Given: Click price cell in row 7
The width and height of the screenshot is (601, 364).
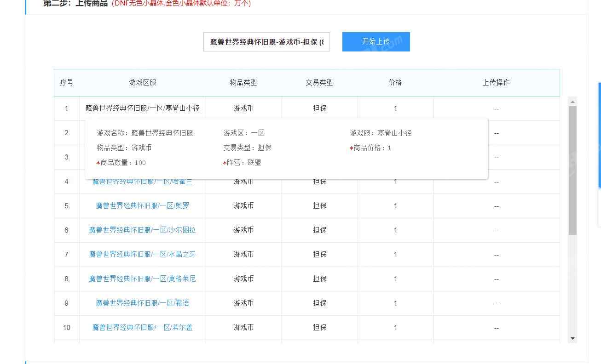Looking at the screenshot, I should pyautogui.click(x=395, y=255).
